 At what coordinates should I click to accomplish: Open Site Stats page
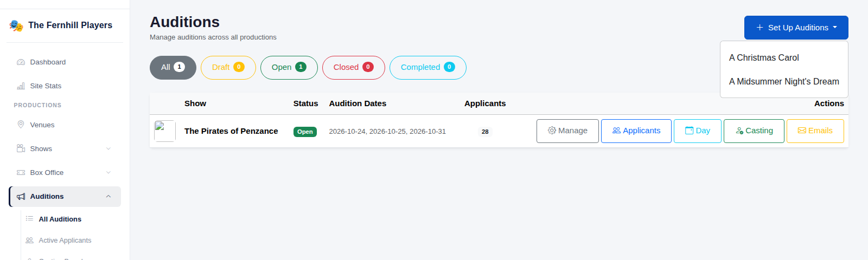click(x=65, y=86)
